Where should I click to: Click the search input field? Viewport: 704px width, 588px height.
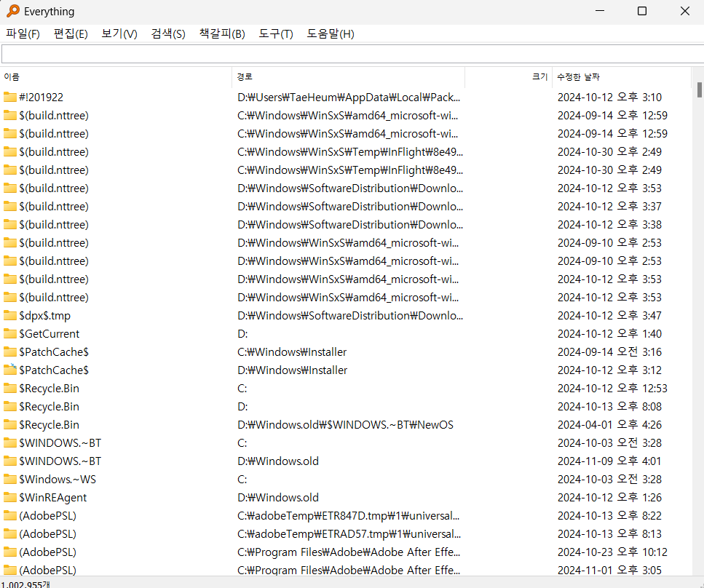[352, 55]
